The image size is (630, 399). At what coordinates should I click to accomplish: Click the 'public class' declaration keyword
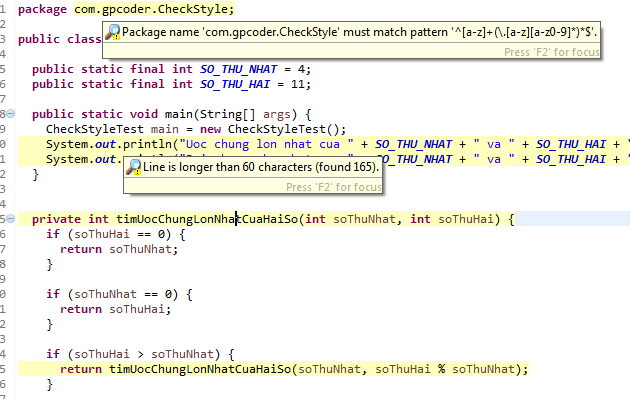pos(59,39)
